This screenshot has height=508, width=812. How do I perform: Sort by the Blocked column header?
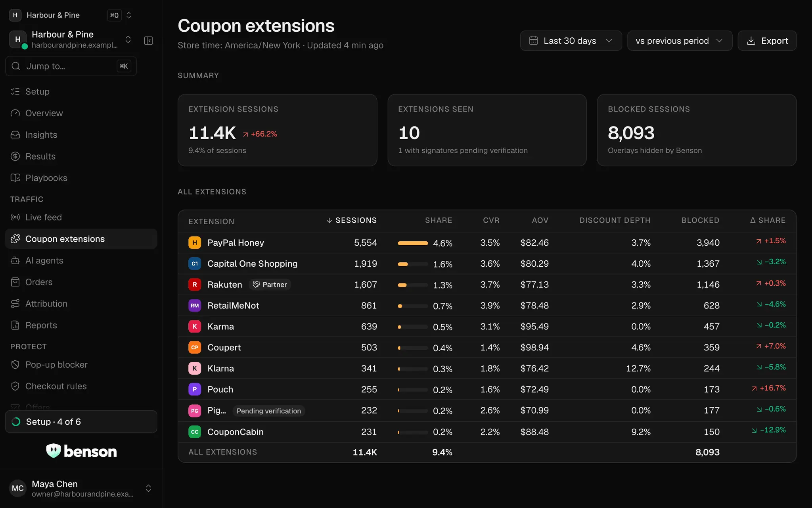700,220
